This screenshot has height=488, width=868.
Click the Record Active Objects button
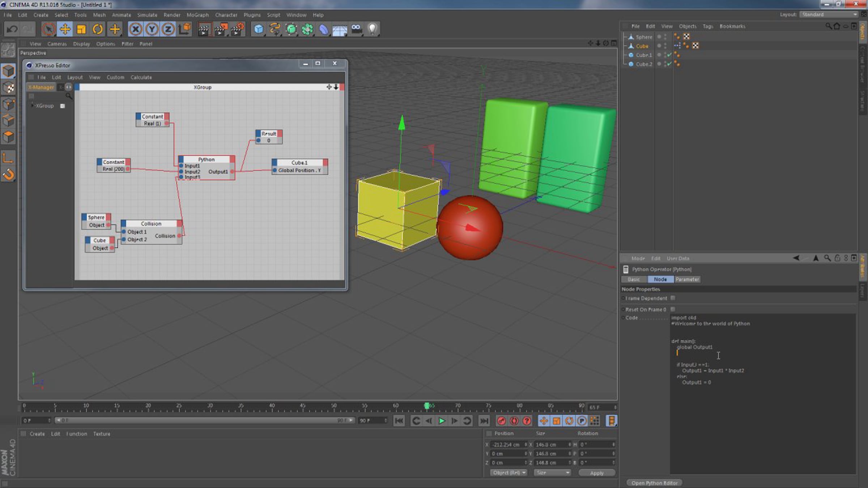[x=501, y=421]
